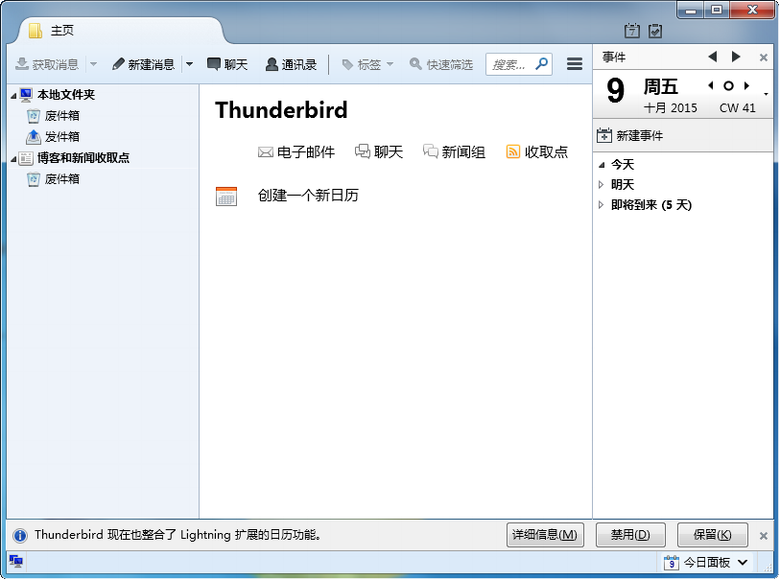780x580 pixels.
Task: Open the mini-day small dropdown arrow
Action: 766,94
